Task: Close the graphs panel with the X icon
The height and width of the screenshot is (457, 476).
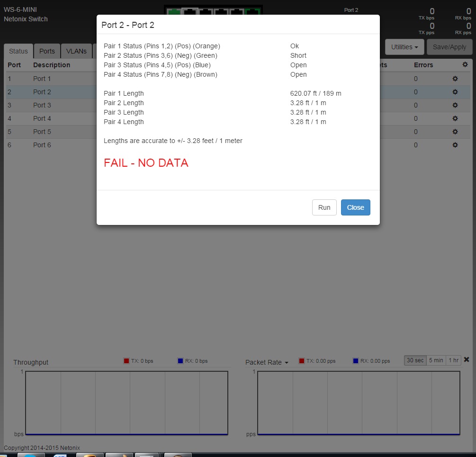Action: click(x=467, y=360)
